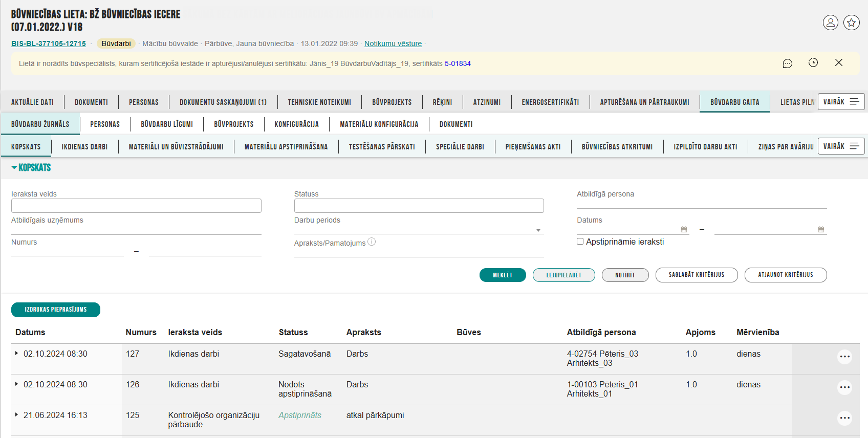Open the Vairāk menu in top tab bar
Image resolution: width=868 pixels, height=438 pixels.
(x=841, y=102)
